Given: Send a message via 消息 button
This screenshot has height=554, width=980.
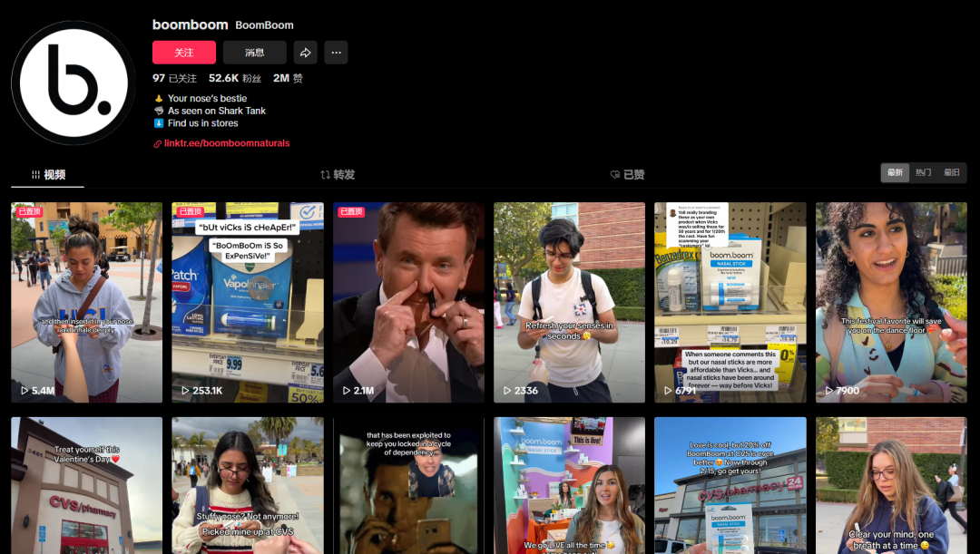Looking at the screenshot, I should (x=255, y=53).
